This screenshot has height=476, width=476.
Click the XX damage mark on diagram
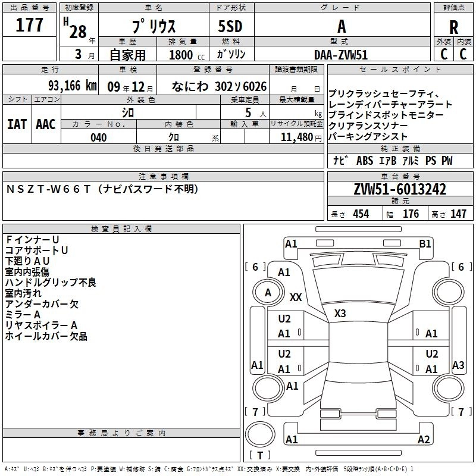[x=296, y=297]
